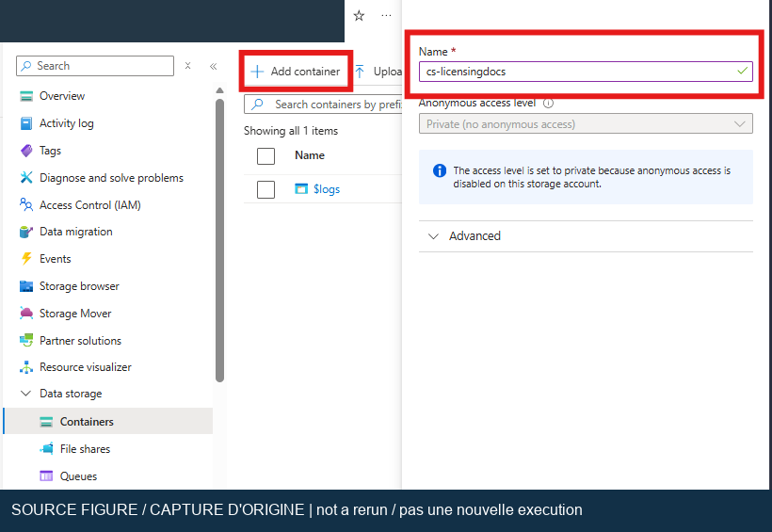Click the Add container button
This screenshot has height=532, width=772.
click(296, 72)
